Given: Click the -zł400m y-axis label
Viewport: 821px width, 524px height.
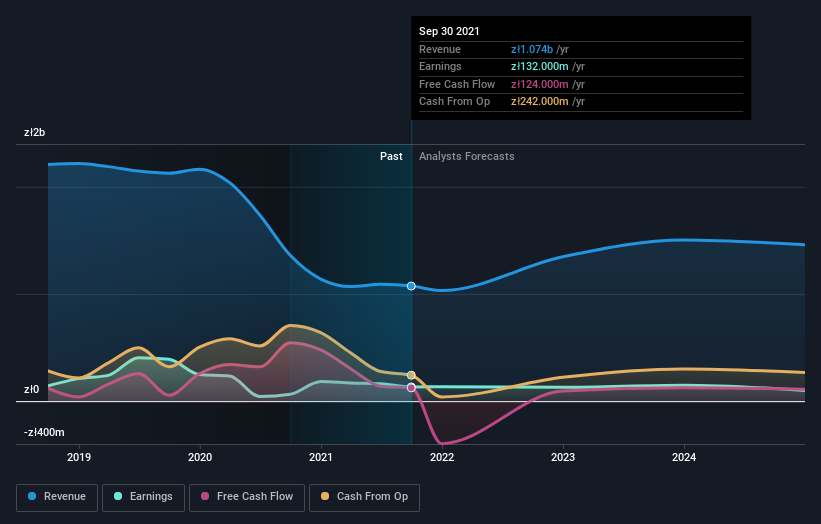Looking at the screenshot, I should 44,432.
